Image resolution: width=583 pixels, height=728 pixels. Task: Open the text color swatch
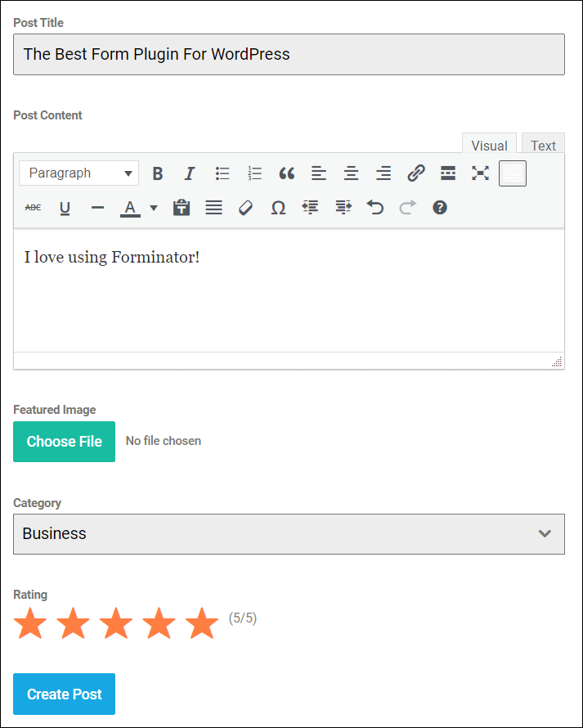pos(130,207)
